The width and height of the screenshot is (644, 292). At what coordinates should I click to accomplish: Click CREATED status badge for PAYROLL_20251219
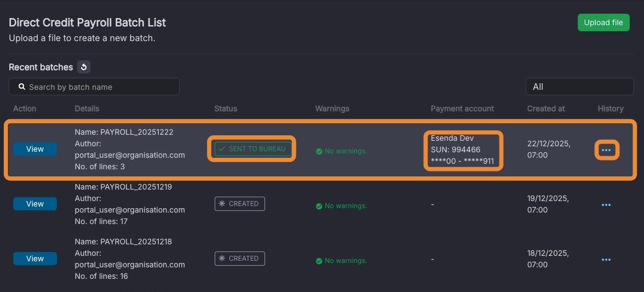[240, 204]
